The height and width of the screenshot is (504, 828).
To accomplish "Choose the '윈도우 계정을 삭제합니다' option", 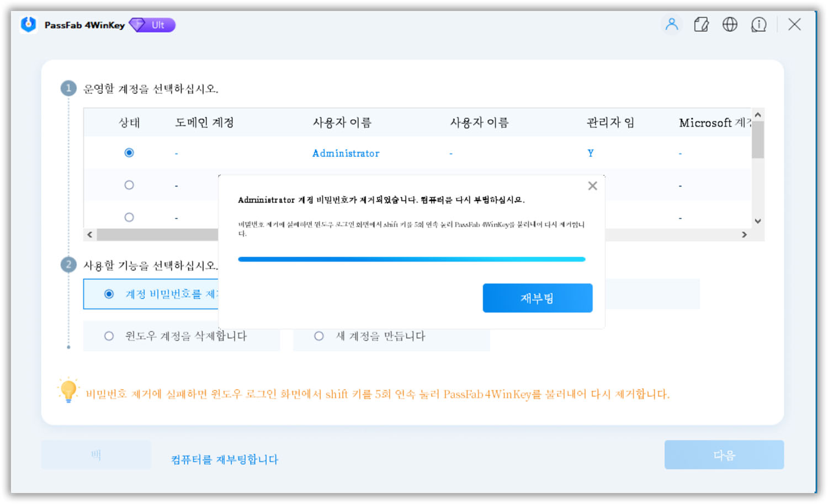I will tap(109, 336).
